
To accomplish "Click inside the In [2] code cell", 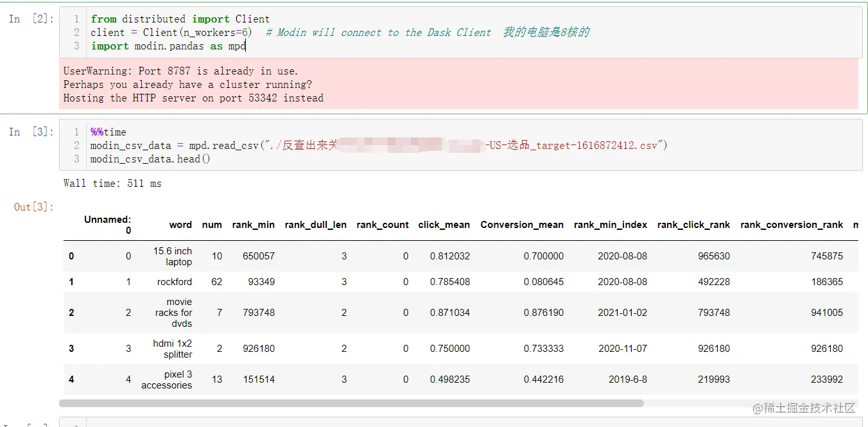I will (x=460, y=32).
